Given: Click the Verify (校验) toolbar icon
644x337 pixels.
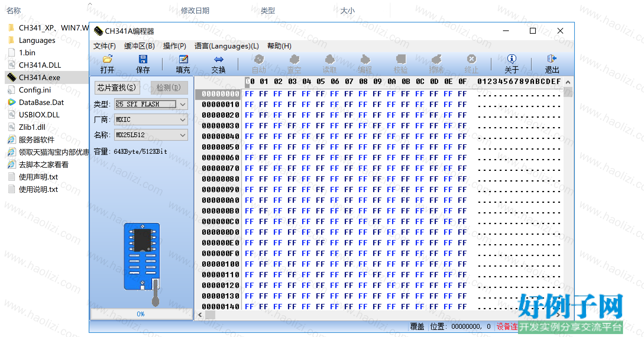Looking at the screenshot, I should click(x=401, y=59).
